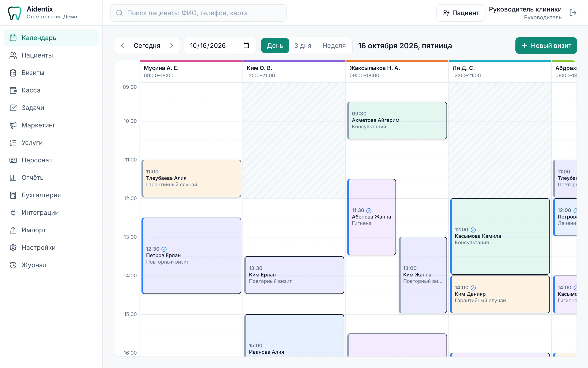The height and width of the screenshot is (368, 588).
Task: Click the Настройки gear icon
Action: point(13,247)
